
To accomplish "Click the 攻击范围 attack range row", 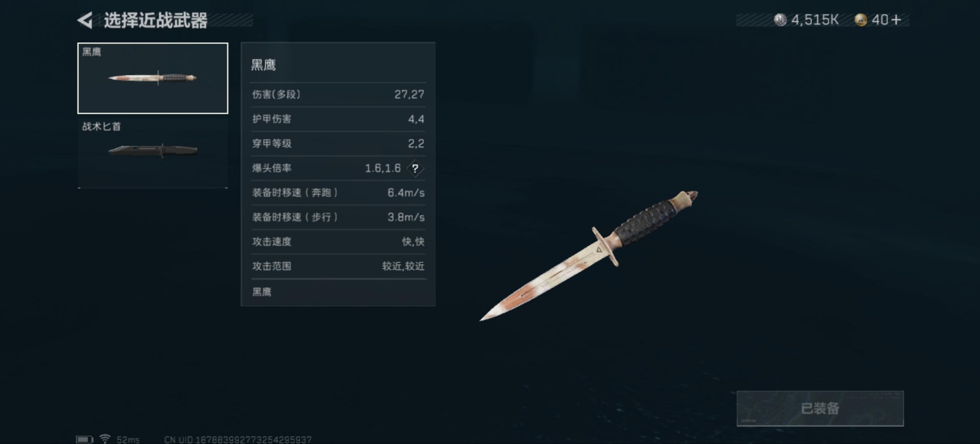I will click(x=338, y=266).
